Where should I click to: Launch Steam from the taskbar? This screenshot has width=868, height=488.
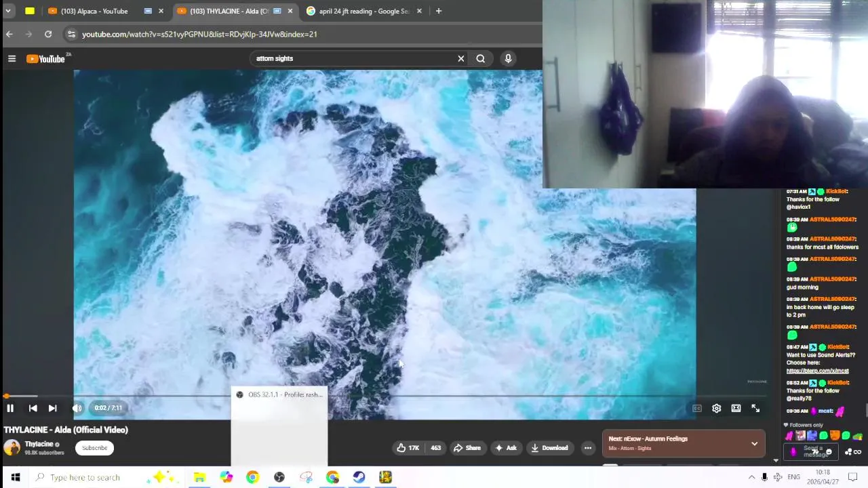[x=359, y=477]
